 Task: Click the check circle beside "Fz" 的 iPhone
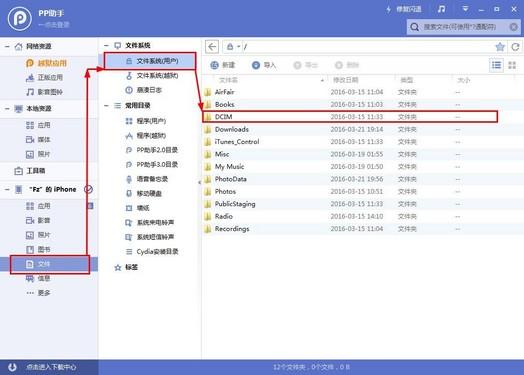[88, 190]
